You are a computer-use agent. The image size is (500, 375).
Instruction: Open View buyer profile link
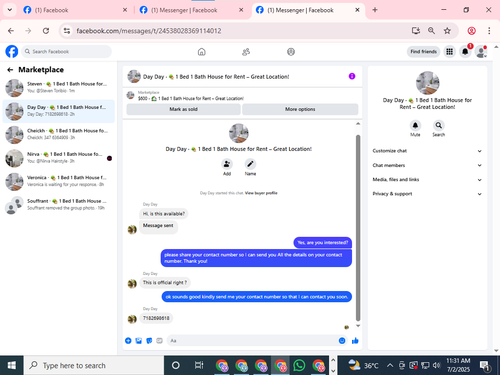point(261,193)
